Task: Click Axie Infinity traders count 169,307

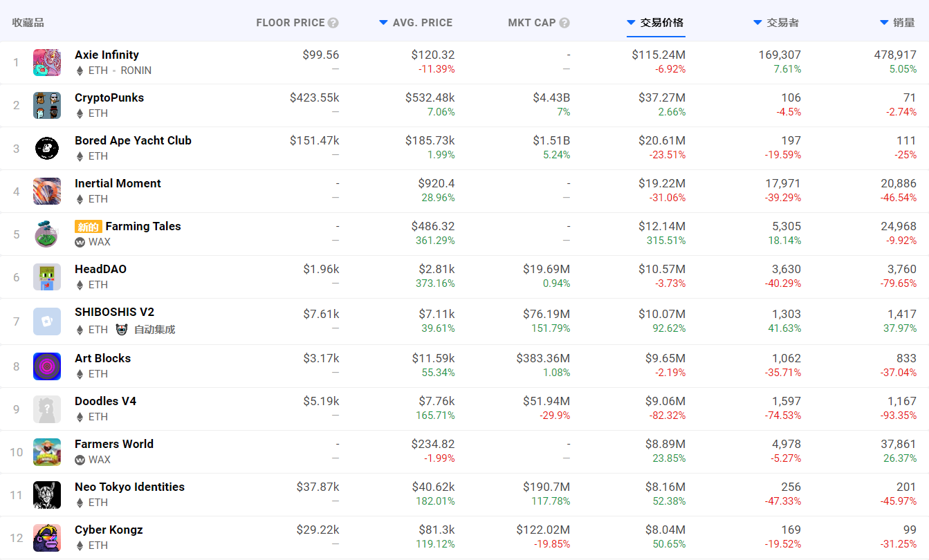Action: 780,55
